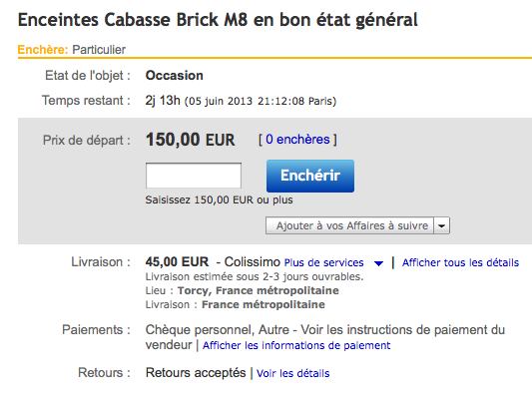The image size is (532, 395).
Task: Click the 05 juin 2013 end date
Action: coord(220,101)
